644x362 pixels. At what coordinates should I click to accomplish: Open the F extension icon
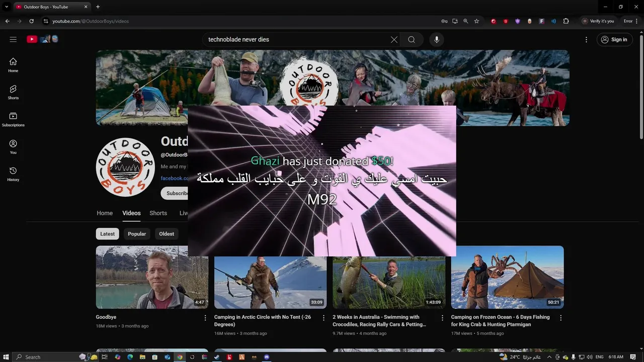541,21
